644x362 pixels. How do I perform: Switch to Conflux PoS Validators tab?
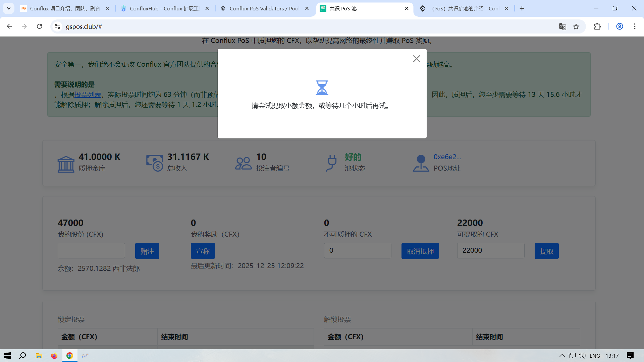click(x=264, y=8)
